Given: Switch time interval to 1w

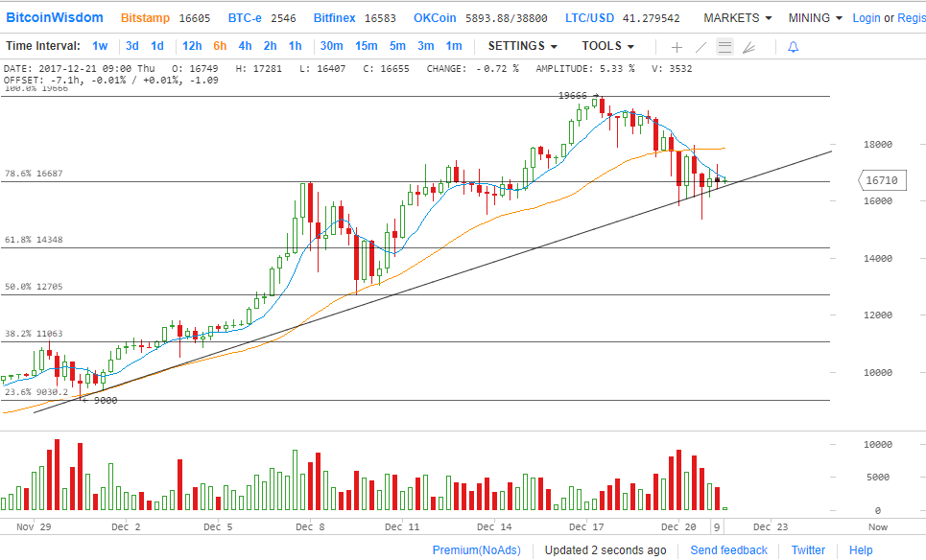Looking at the screenshot, I should [100, 46].
